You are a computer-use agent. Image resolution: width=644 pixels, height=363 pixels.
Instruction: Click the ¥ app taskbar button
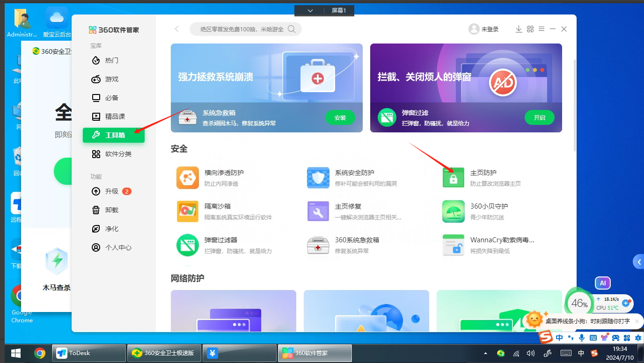tap(239, 353)
